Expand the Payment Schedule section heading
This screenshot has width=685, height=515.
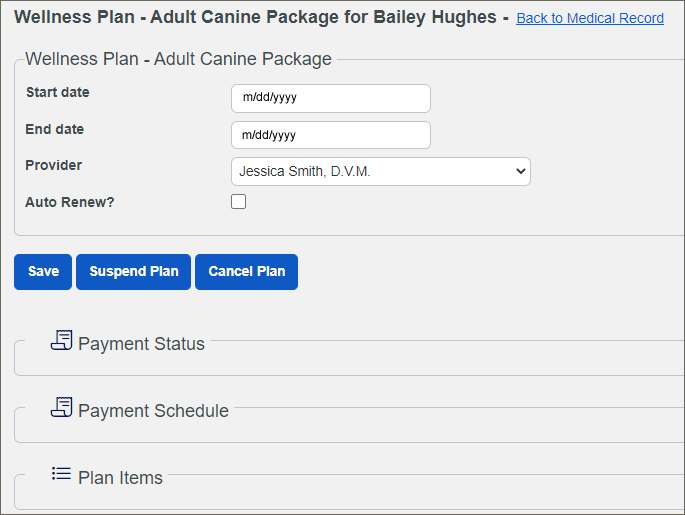[x=153, y=411]
